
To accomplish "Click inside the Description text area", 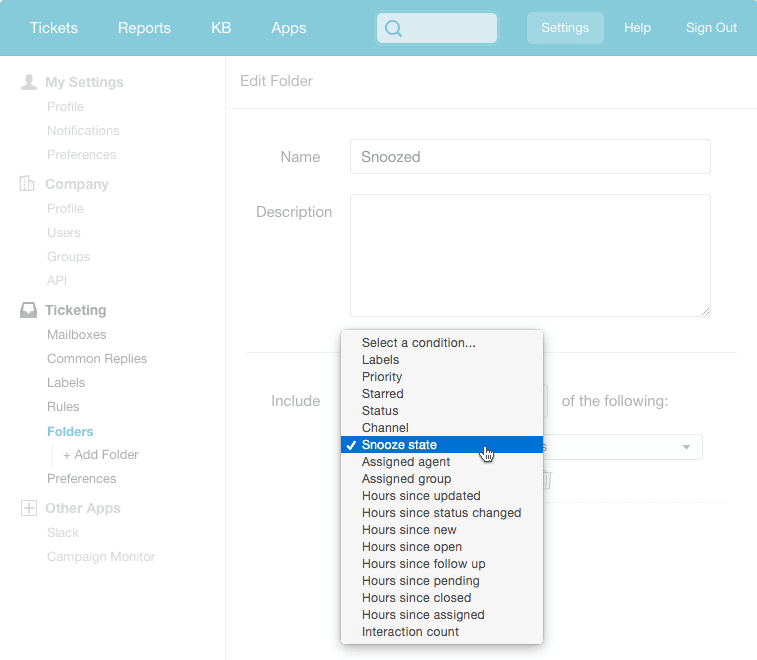I will [530, 255].
